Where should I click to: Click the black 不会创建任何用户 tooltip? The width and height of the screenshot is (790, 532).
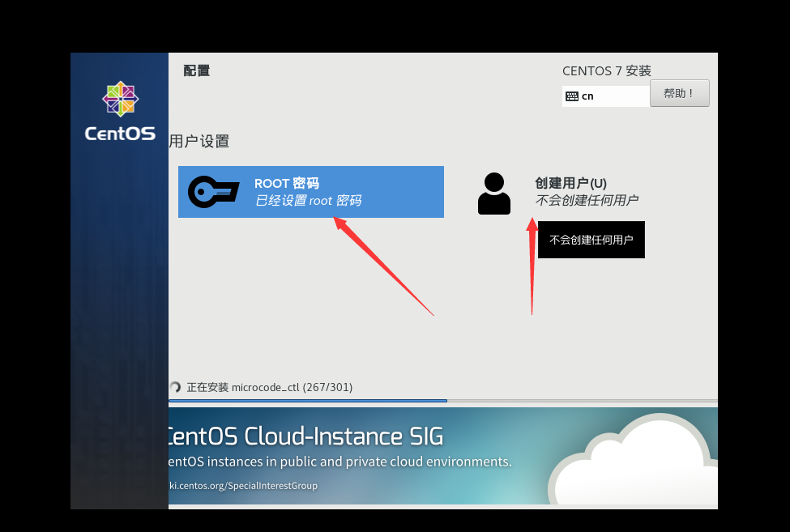pos(591,240)
